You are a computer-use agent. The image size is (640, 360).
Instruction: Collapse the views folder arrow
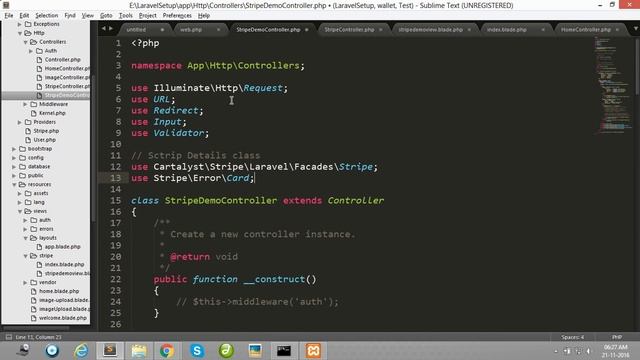20,211
